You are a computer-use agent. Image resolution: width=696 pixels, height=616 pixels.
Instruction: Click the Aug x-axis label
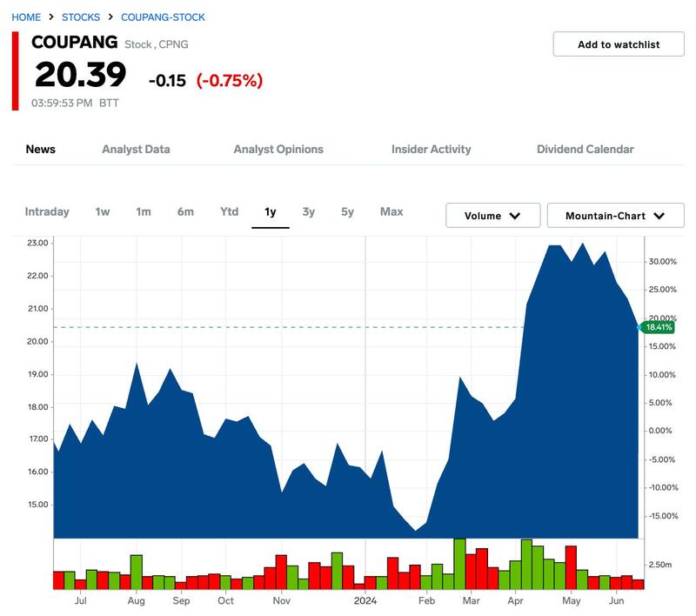(x=137, y=601)
